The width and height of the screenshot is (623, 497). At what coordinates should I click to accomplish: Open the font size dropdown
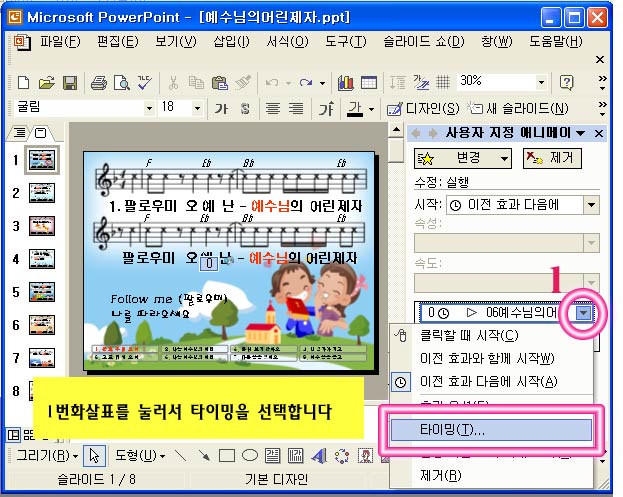click(197, 108)
